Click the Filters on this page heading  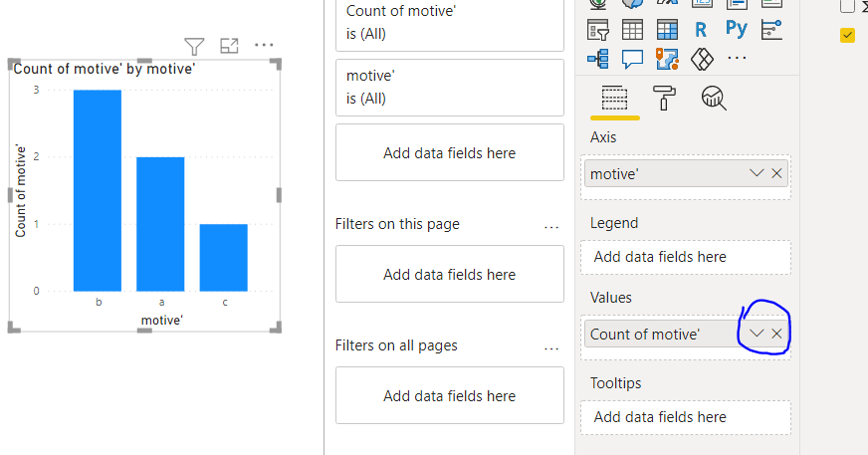point(397,224)
